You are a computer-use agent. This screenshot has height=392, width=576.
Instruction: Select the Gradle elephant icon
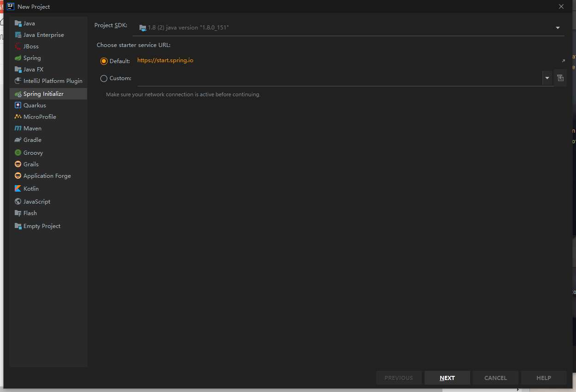(x=18, y=140)
